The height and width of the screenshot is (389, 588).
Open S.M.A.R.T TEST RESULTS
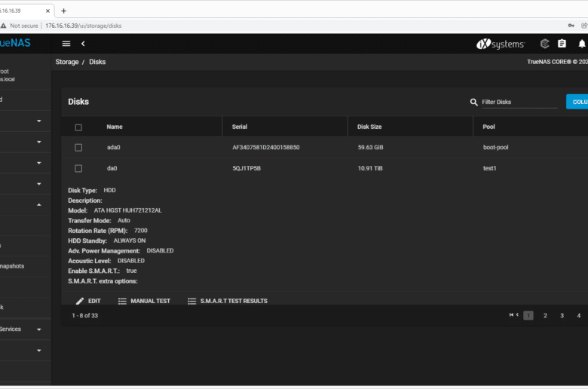[228, 301]
